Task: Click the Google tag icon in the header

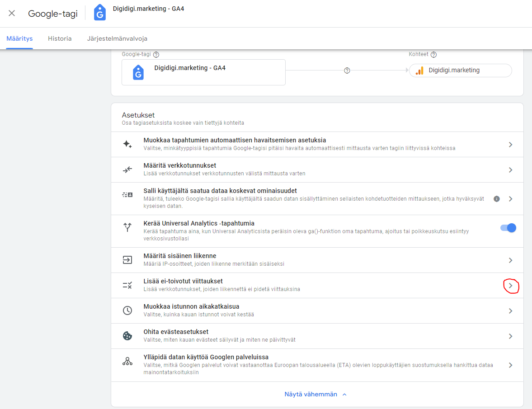Action: pyautogui.click(x=99, y=13)
